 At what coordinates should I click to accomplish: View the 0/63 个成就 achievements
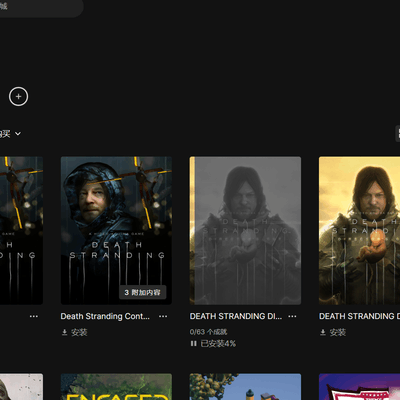click(x=208, y=332)
